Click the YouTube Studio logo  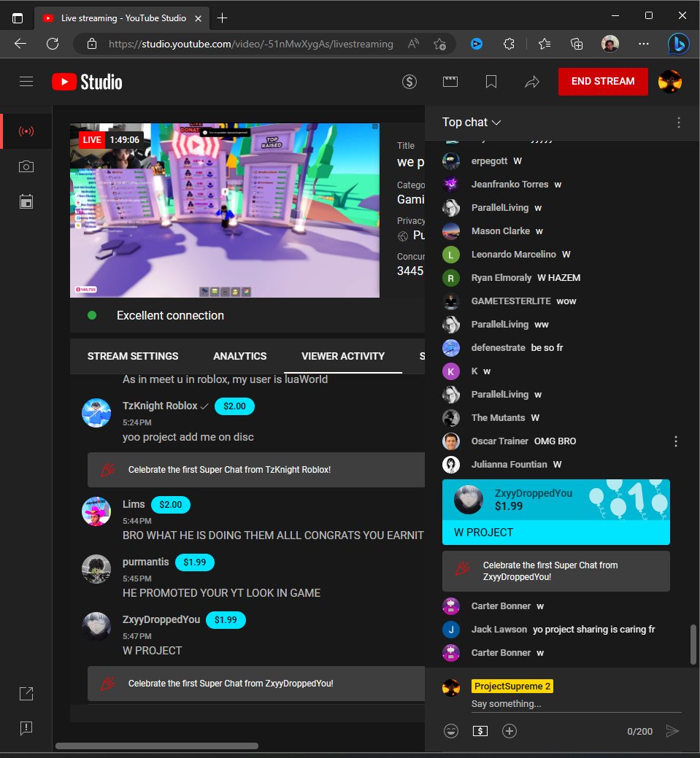pyautogui.click(x=87, y=82)
